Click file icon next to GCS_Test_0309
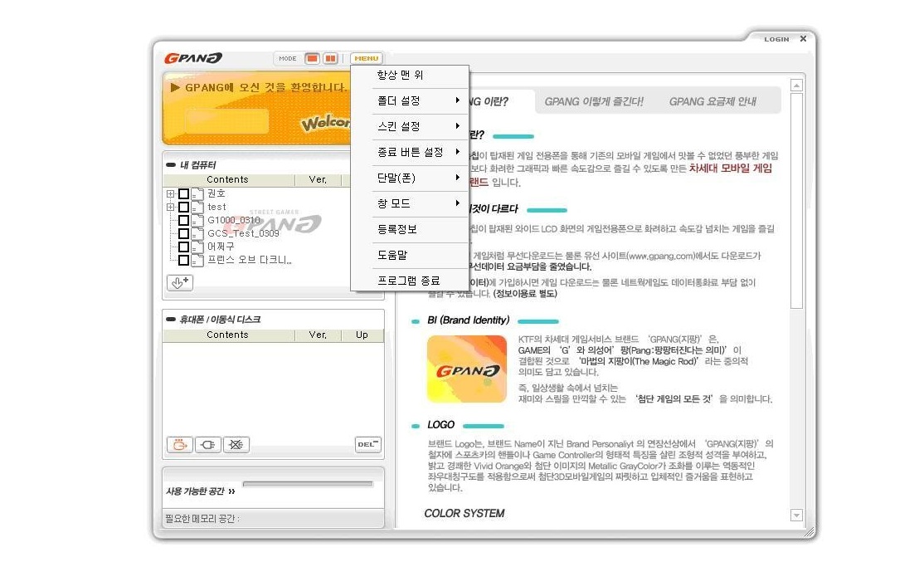 (198, 233)
